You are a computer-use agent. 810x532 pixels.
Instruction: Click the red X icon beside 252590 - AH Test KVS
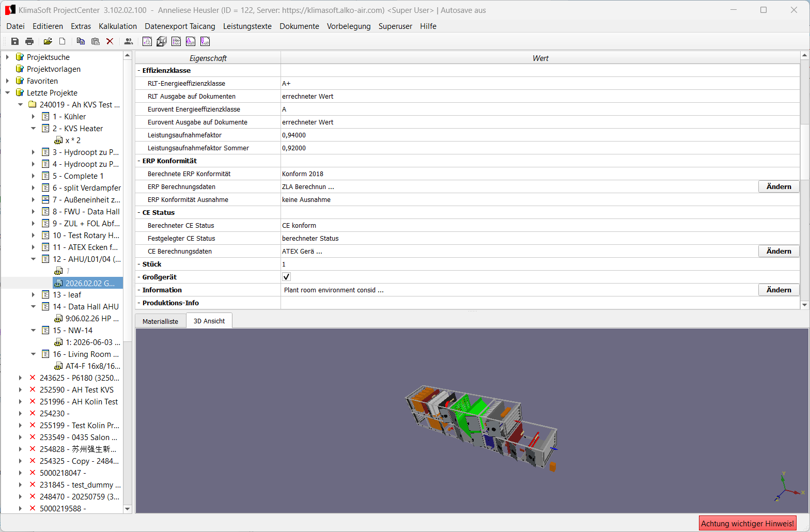coord(33,389)
